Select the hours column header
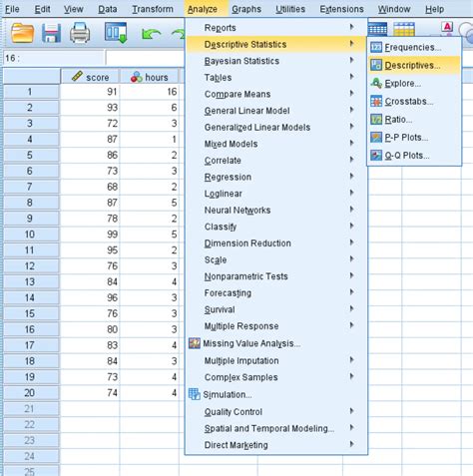This screenshot has width=473, height=476. (150, 77)
